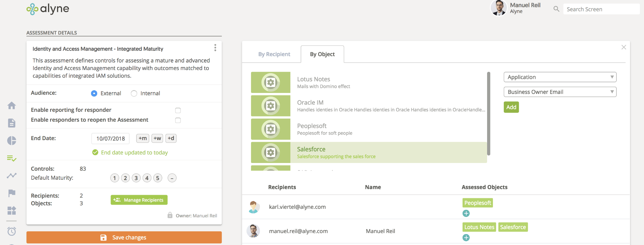The image size is (644, 245).
Task: Click Save changes button
Action: pyautogui.click(x=124, y=237)
